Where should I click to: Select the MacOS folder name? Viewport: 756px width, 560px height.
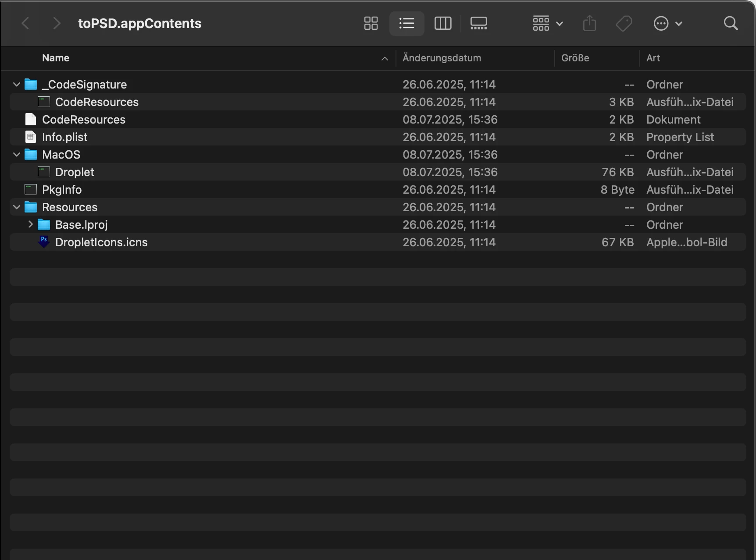tap(61, 155)
